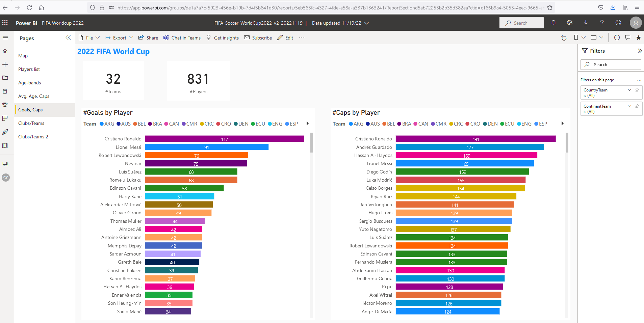Click the Share button
Image resolution: width=644 pixels, height=323 pixels.
tap(148, 38)
